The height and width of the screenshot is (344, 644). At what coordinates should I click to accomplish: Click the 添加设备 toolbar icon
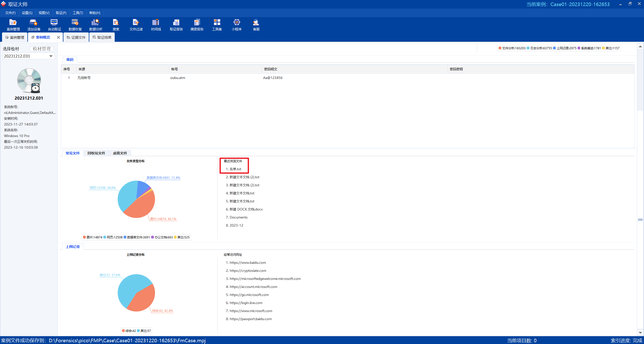[34, 25]
